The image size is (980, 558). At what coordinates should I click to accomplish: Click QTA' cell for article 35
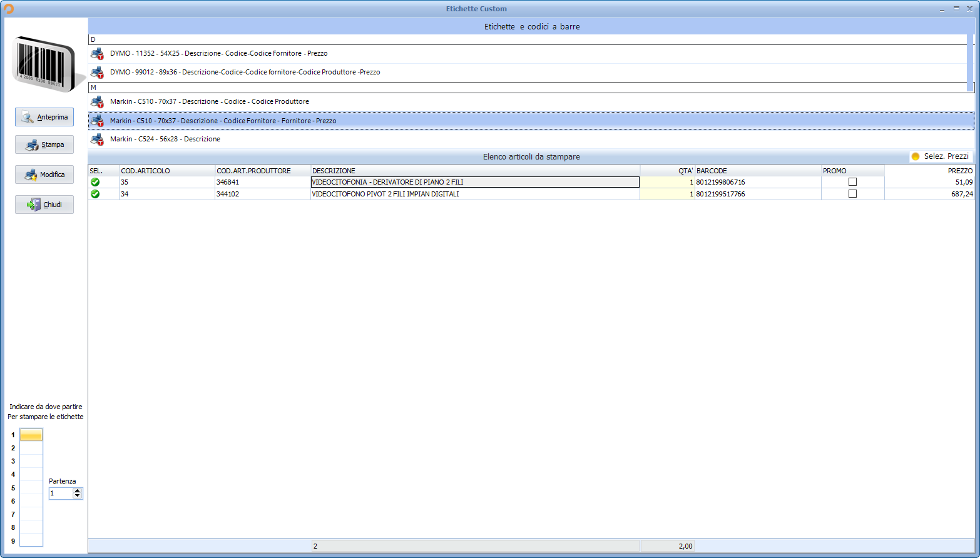[667, 182]
